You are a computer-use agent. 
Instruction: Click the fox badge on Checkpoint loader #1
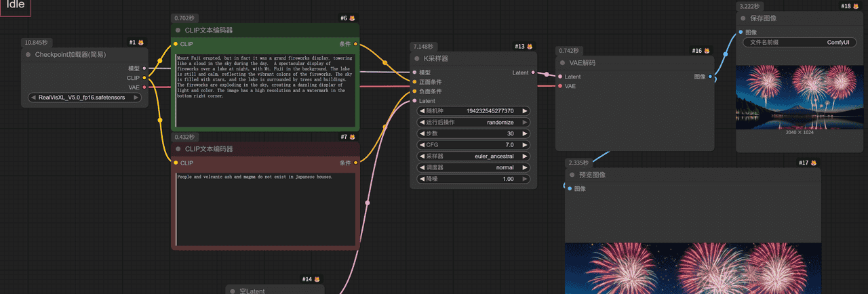(141, 43)
